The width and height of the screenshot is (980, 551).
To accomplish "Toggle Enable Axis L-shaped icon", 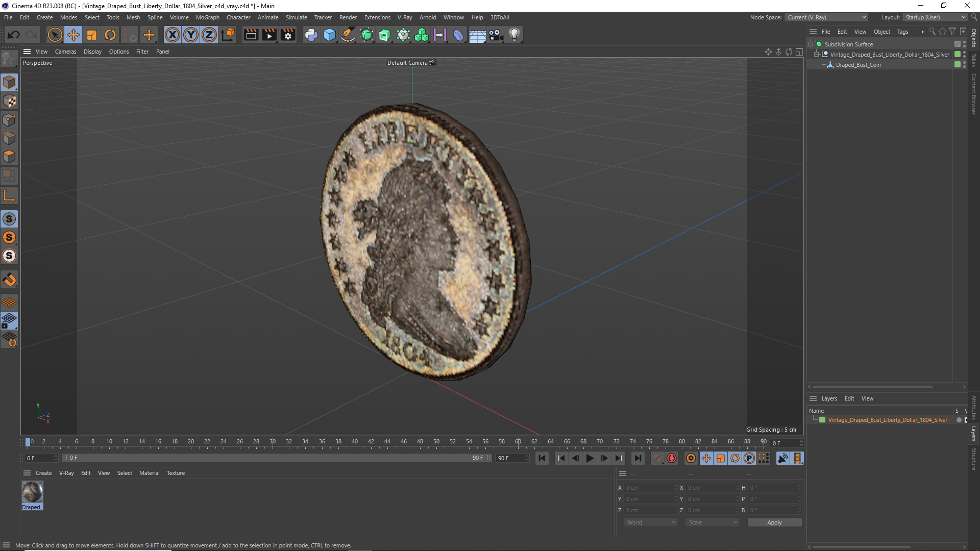I will (x=10, y=195).
